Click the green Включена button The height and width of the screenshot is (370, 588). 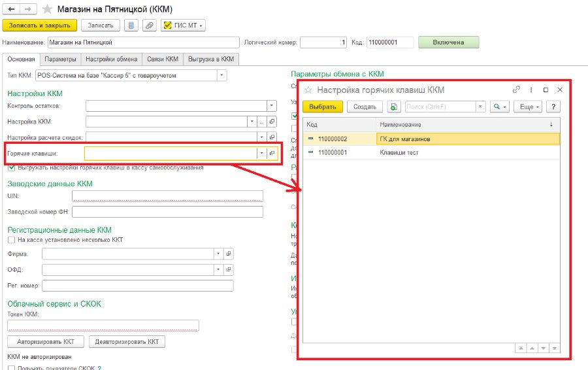pos(448,42)
